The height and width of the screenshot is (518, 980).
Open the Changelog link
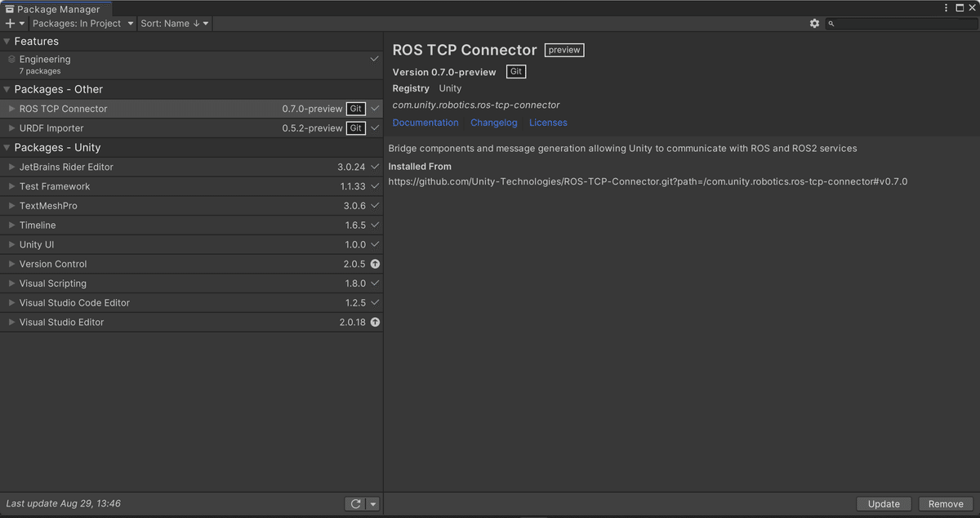[x=494, y=123]
